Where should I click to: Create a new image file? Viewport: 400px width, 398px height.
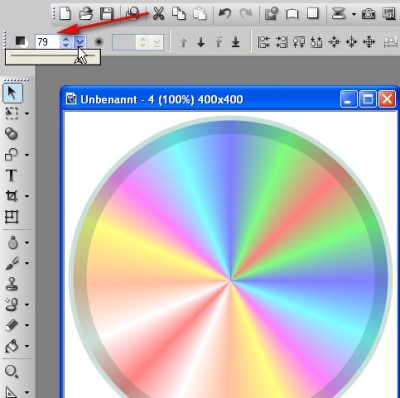(65, 14)
